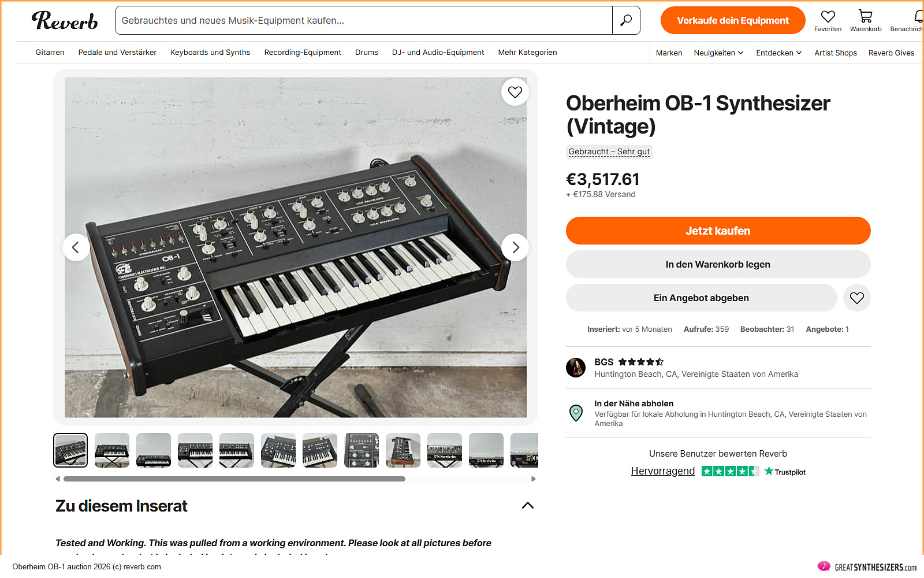Open Favoriten via the heart icon

click(x=828, y=17)
